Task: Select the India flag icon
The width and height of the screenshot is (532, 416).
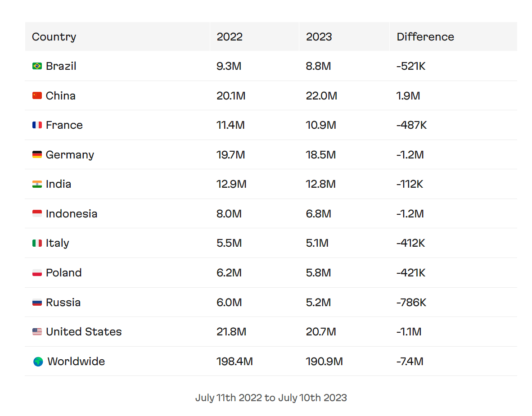Action: pos(37,184)
